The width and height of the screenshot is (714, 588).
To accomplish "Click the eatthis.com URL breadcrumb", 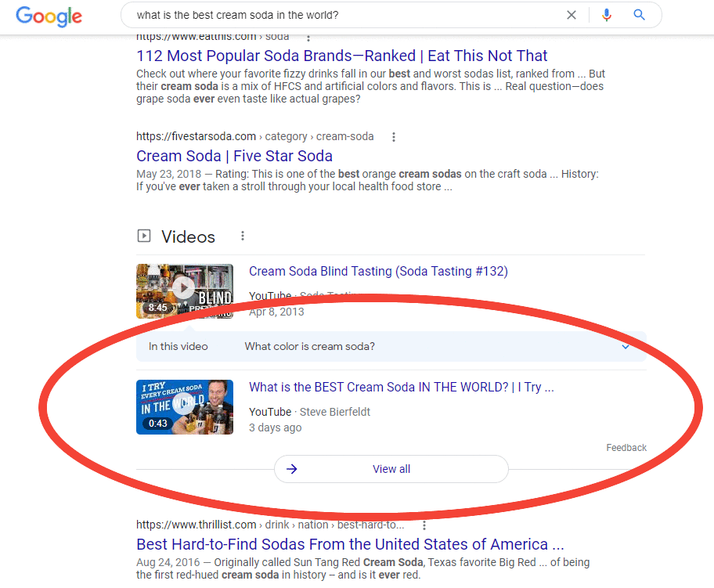I will [213, 37].
